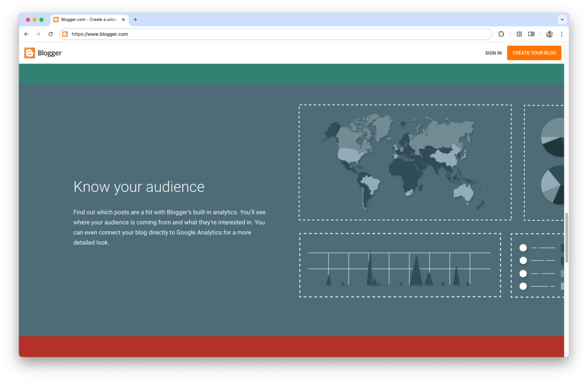Click the forward navigation arrow

pos(38,34)
